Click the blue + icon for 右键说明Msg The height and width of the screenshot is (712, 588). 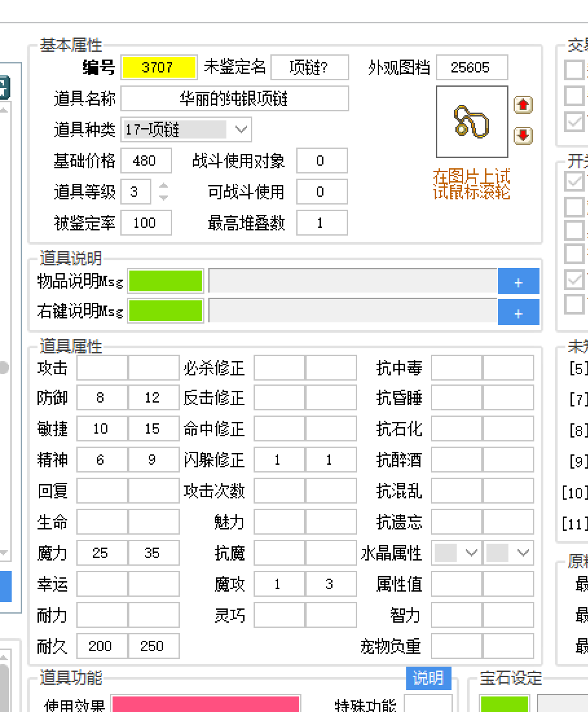tap(518, 312)
